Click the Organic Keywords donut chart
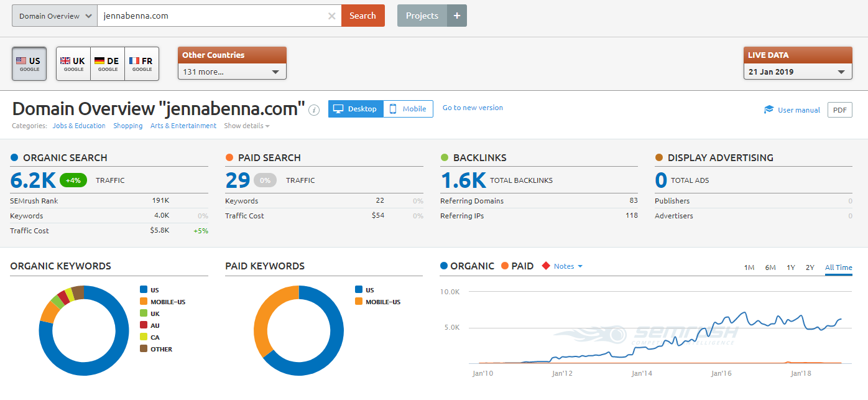 coord(84,330)
